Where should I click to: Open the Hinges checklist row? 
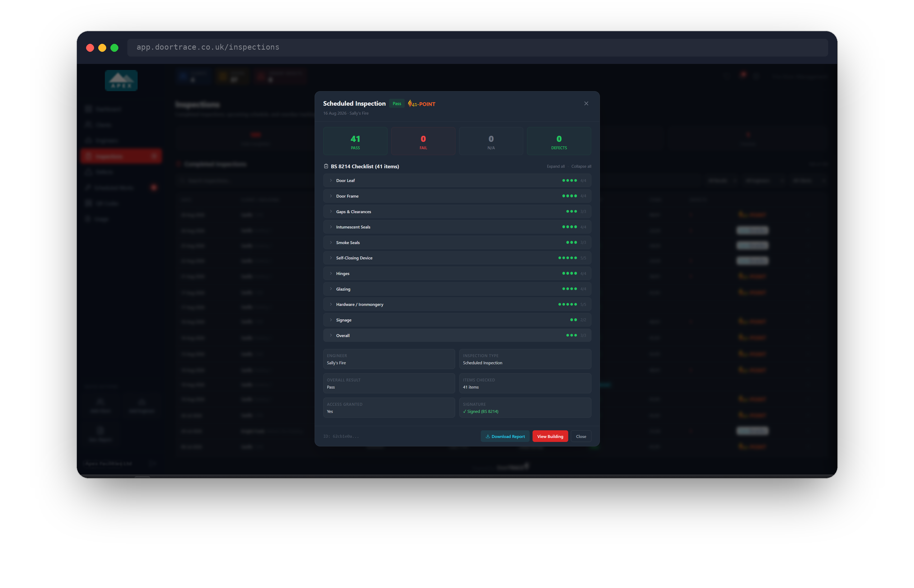457,273
